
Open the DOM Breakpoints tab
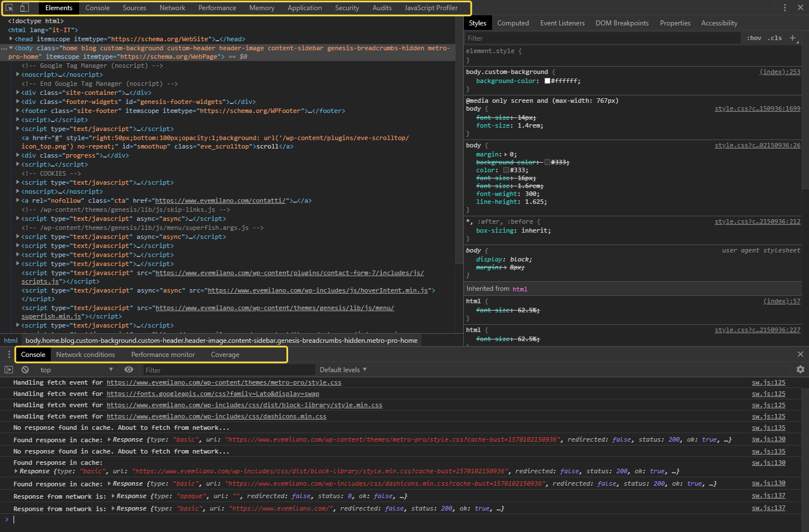point(622,23)
